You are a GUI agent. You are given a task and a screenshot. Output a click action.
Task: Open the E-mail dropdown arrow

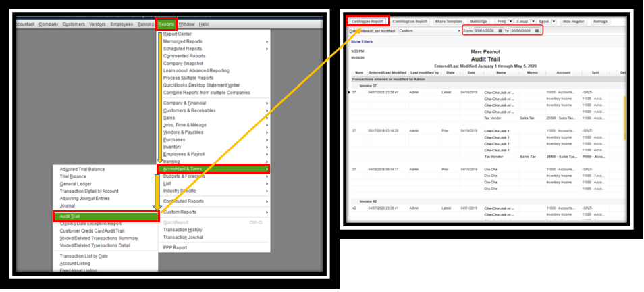click(x=533, y=22)
